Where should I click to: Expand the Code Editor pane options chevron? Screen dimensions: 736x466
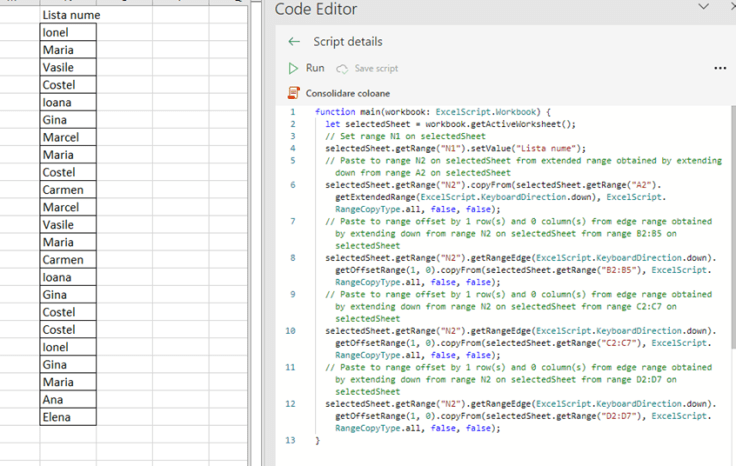[x=705, y=7]
